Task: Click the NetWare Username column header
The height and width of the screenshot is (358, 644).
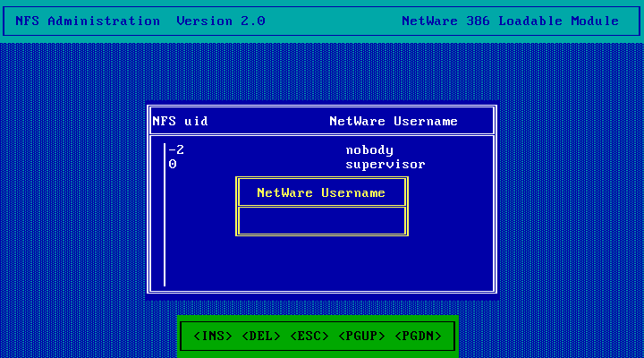Action: click(394, 121)
